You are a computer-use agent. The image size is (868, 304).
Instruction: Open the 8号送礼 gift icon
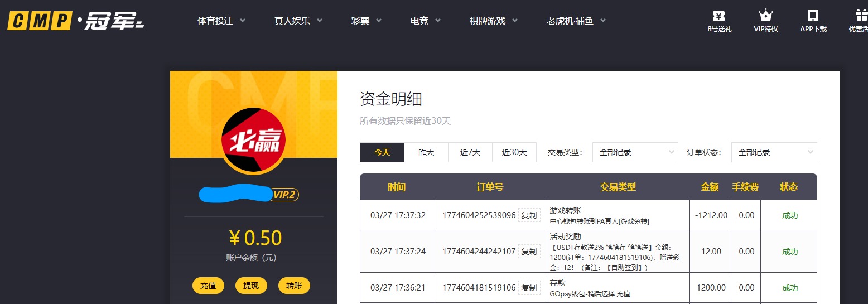[x=719, y=16]
